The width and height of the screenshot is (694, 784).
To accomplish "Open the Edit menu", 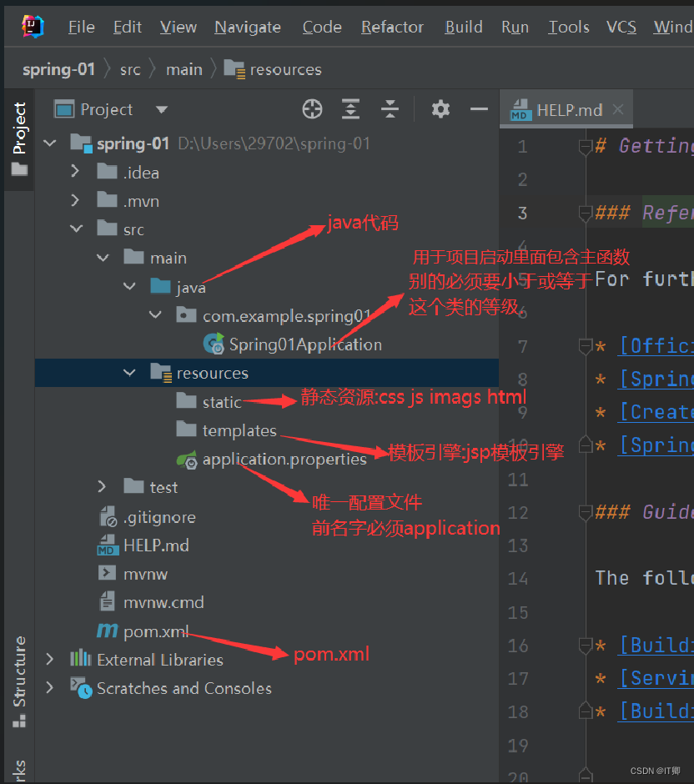I will point(128,27).
